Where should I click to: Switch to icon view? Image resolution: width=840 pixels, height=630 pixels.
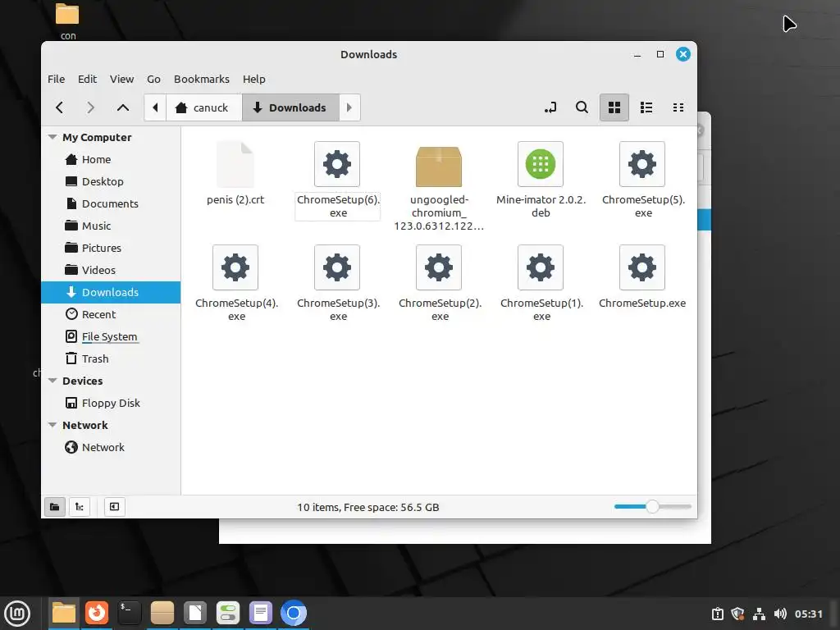614,107
